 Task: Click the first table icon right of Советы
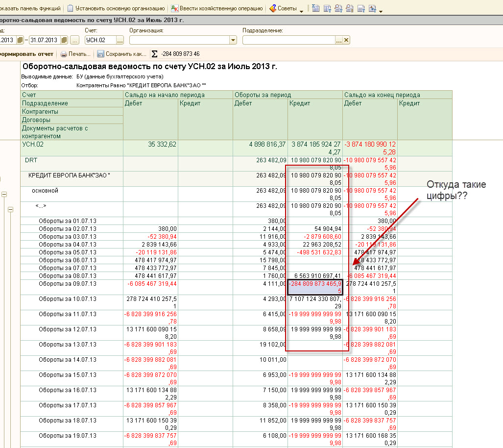click(315, 9)
